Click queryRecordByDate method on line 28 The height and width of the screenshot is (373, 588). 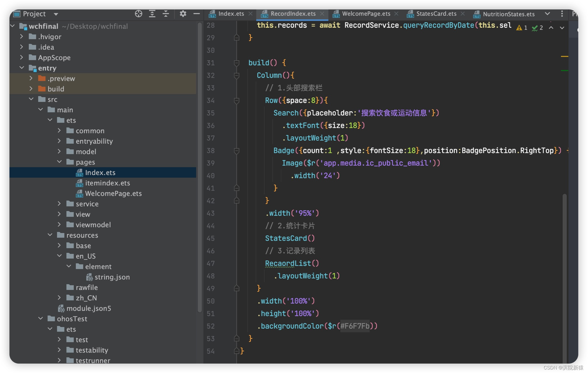click(438, 25)
